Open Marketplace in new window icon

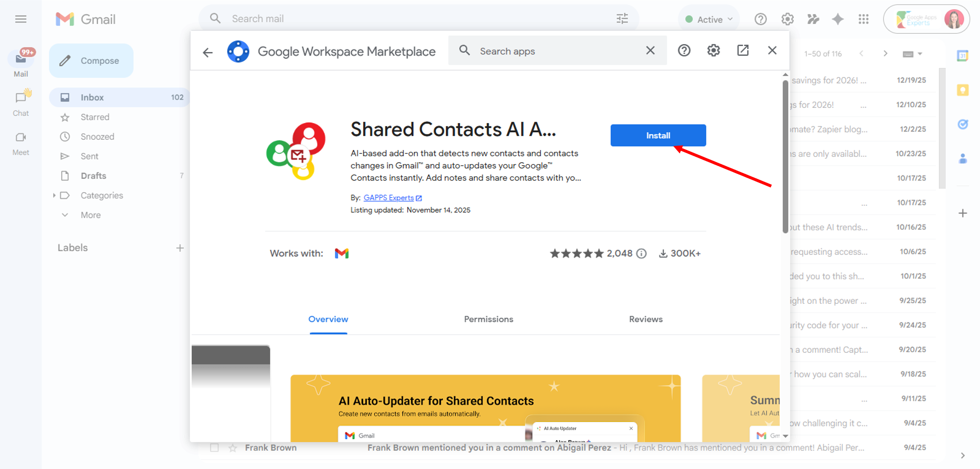[x=743, y=50]
